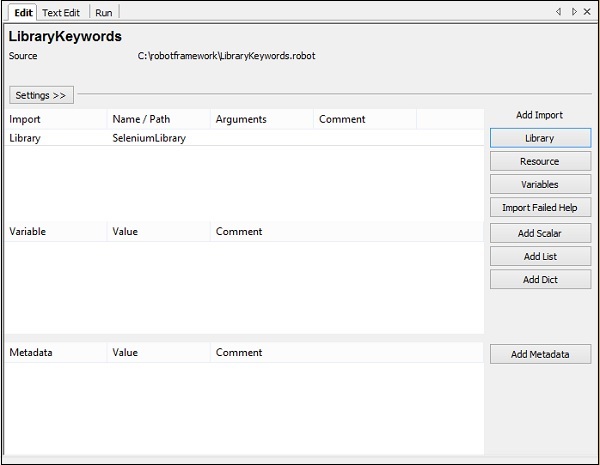Switch to the Text Edit tab
The image size is (600, 465).
pos(60,12)
